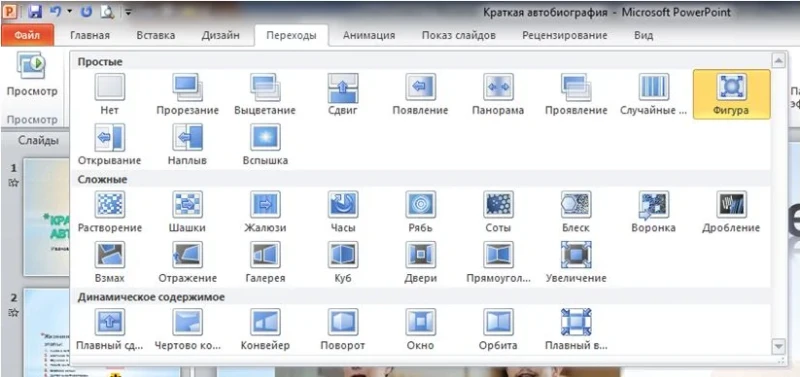Select slide 1 thumbnail
The image size is (800, 377).
pos(46,217)
